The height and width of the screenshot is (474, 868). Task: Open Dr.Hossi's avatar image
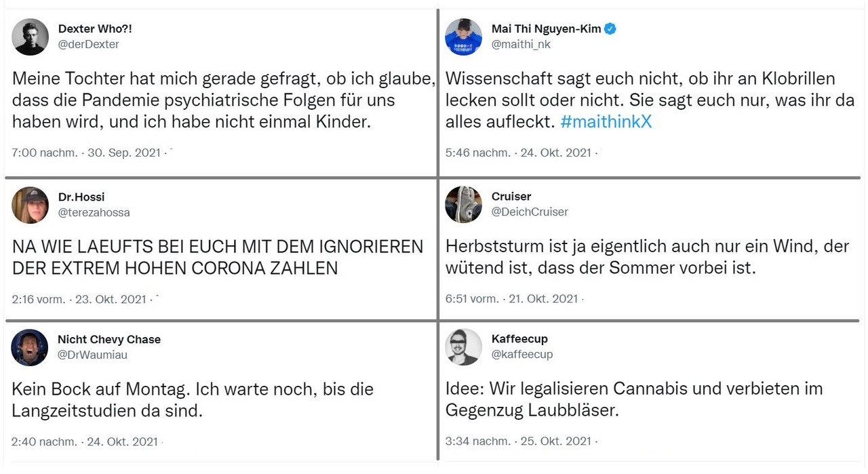tap(31, 205)
